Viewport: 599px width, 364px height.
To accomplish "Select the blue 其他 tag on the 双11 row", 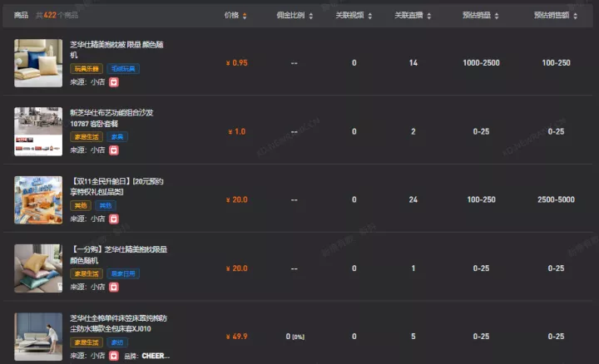I will (x=106, y=205).
